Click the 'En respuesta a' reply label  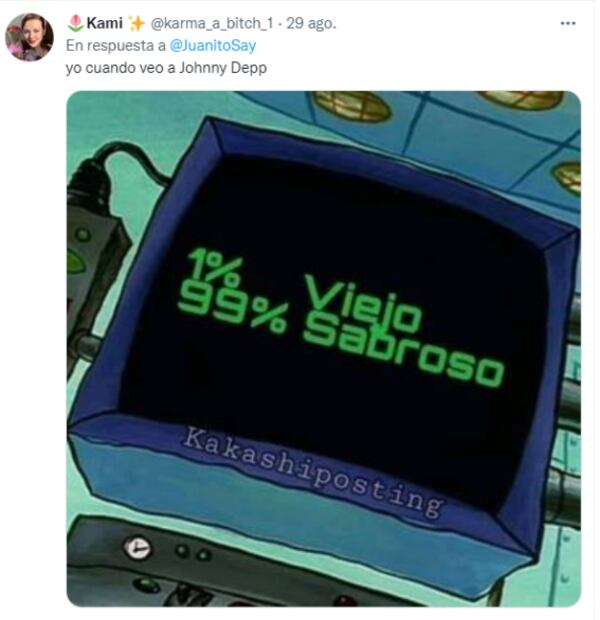click(115, 46)
